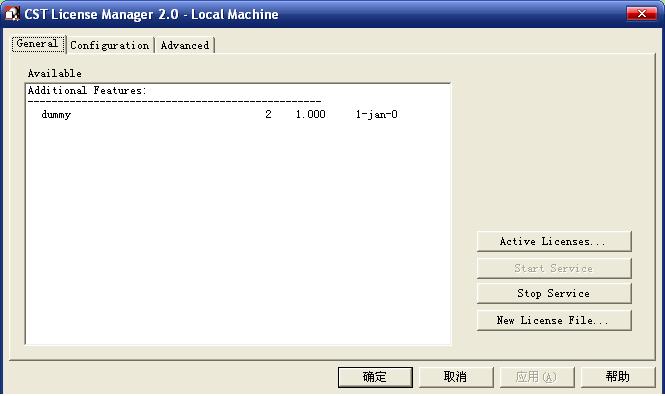Close the CST License Manager window
This screenshot has height=396, width=665.
(642, 14)
